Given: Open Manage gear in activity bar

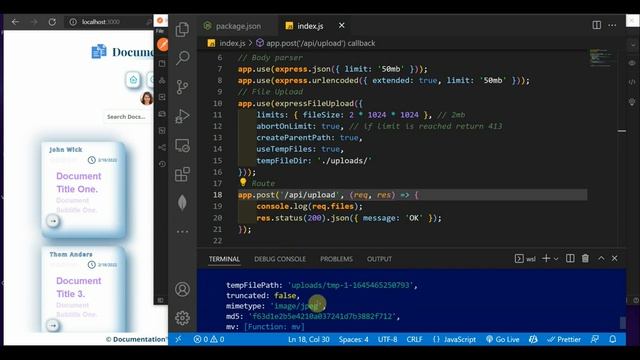Looking at the screenshot, I should (182, 318).
